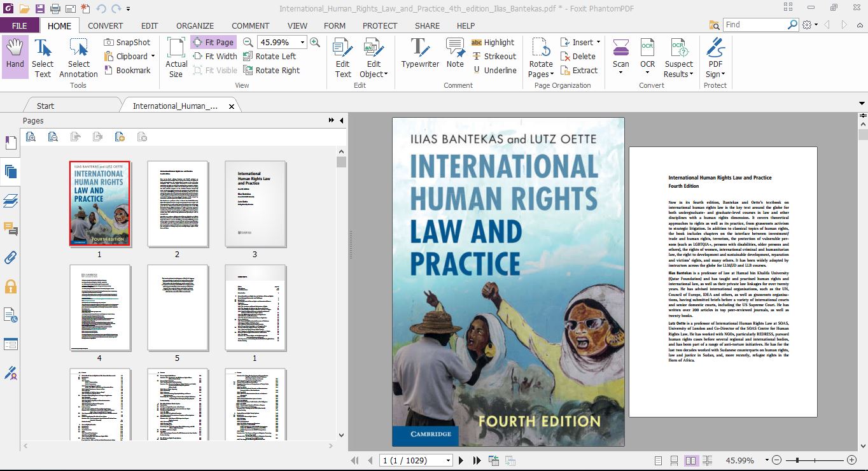The height and width of the screenshot is (471, 868).
Task: Open the Attachments side panel
Action: [10, 258]
